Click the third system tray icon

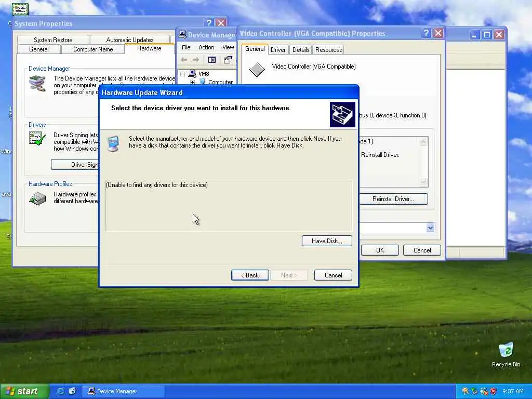[484, 391]
